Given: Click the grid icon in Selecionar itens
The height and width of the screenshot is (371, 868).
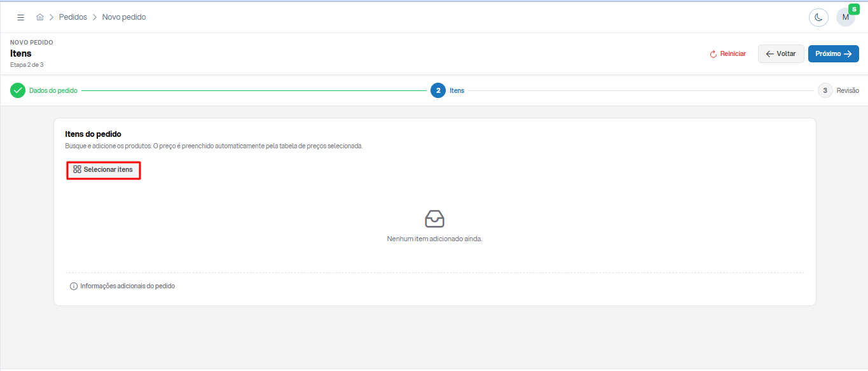Looking at the screenshot, I should (x=78, y=170).
